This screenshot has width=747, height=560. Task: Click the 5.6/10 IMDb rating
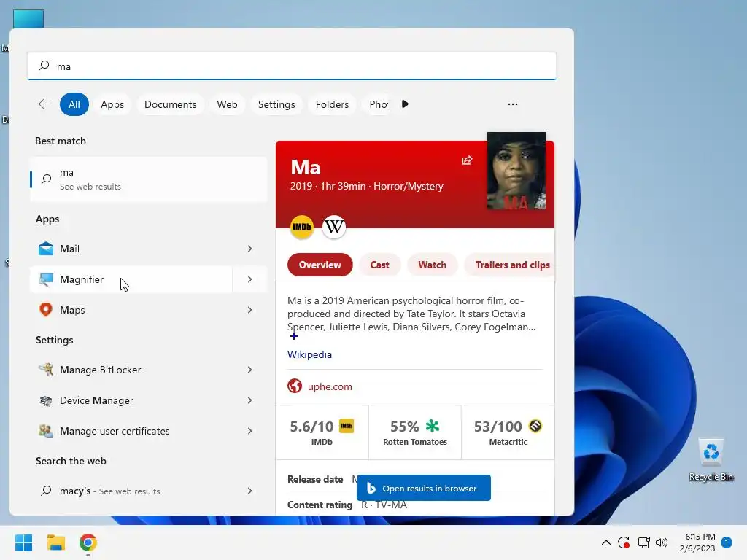click(x=322, y=432)
